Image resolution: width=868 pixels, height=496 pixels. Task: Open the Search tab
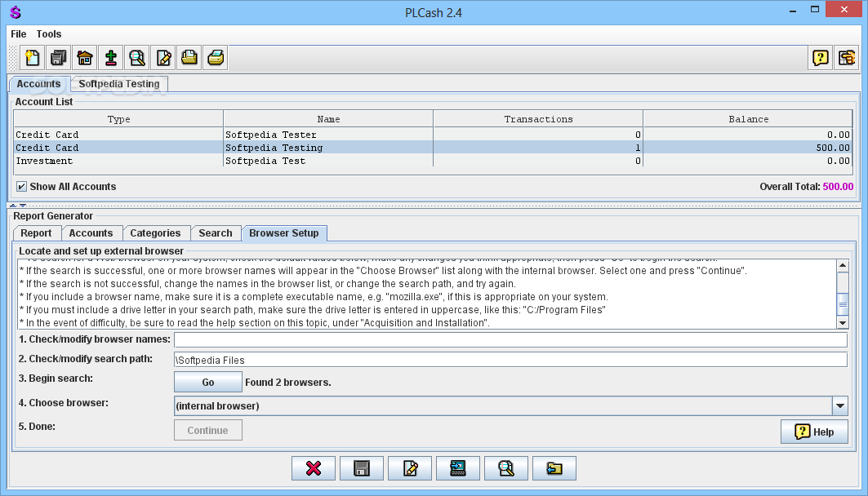coord(216,233)
